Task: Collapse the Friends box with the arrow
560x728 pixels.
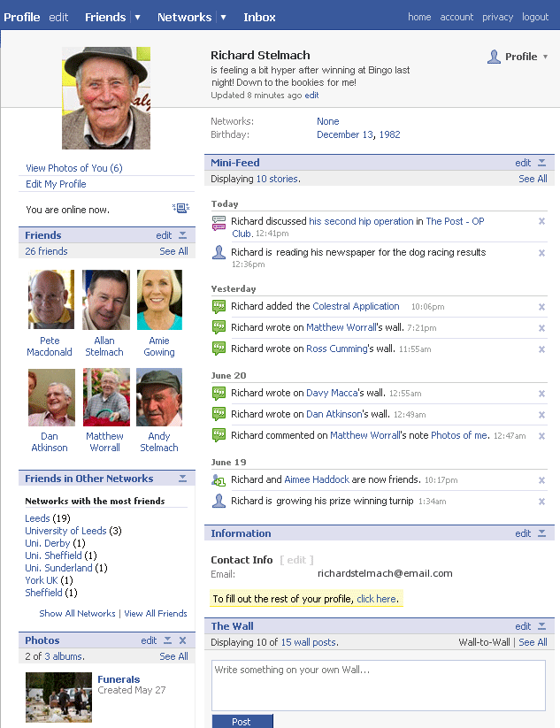Action: [x=182, y=235]
